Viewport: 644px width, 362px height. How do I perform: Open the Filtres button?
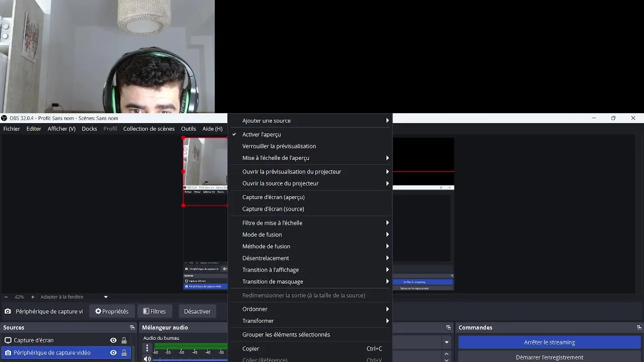click(154, 311)
